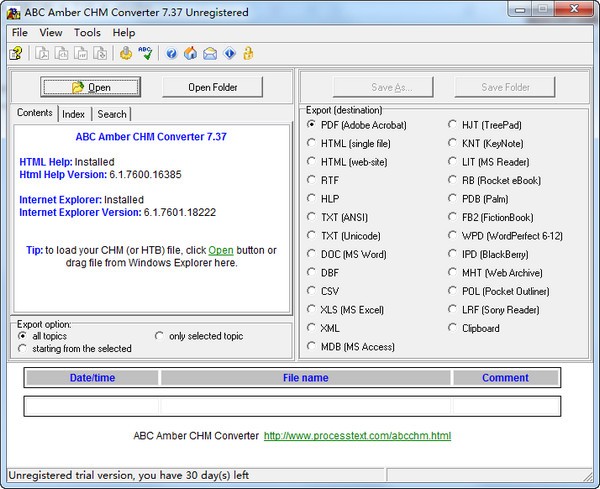The image size is (600, 489).
Task: Click the status bar resize grip
Action: click(x=588, y=476)
